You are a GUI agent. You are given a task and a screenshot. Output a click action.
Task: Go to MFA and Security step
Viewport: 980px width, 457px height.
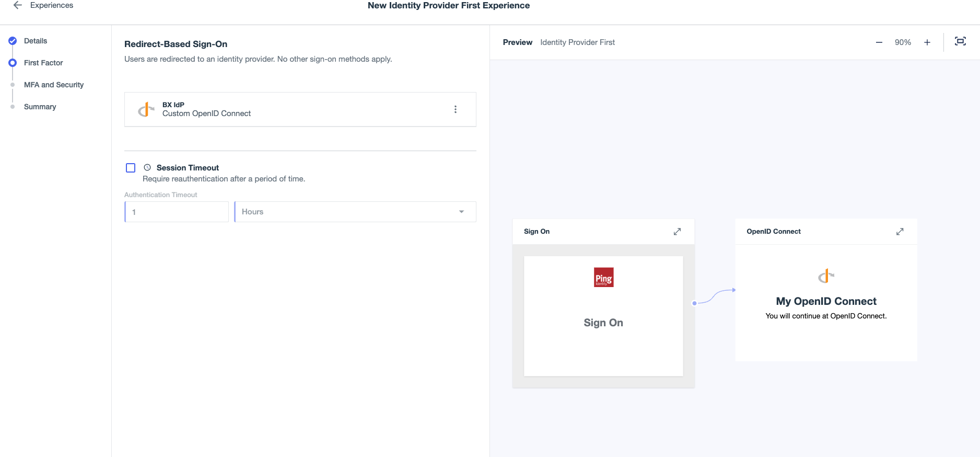click(54, 85)
